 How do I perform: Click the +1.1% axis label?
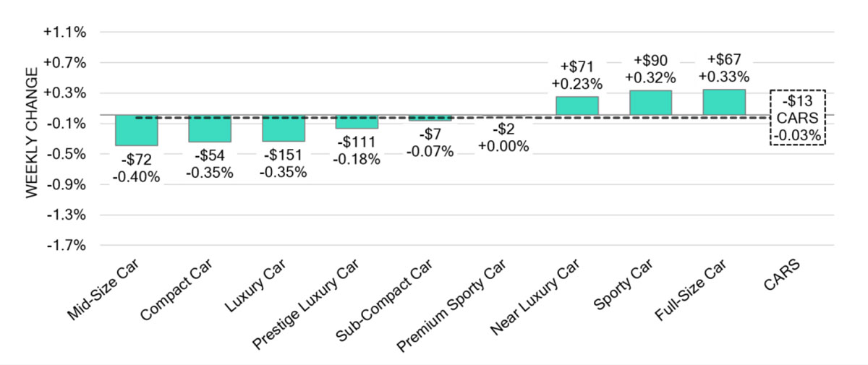pyautogui.click(x=64, y=33)
